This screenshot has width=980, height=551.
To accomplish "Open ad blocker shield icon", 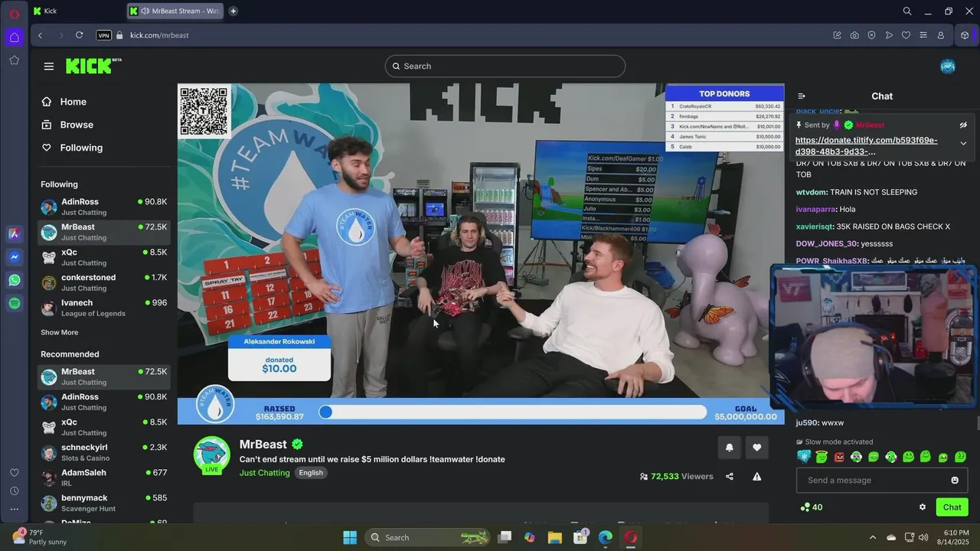I will point(871,35).
